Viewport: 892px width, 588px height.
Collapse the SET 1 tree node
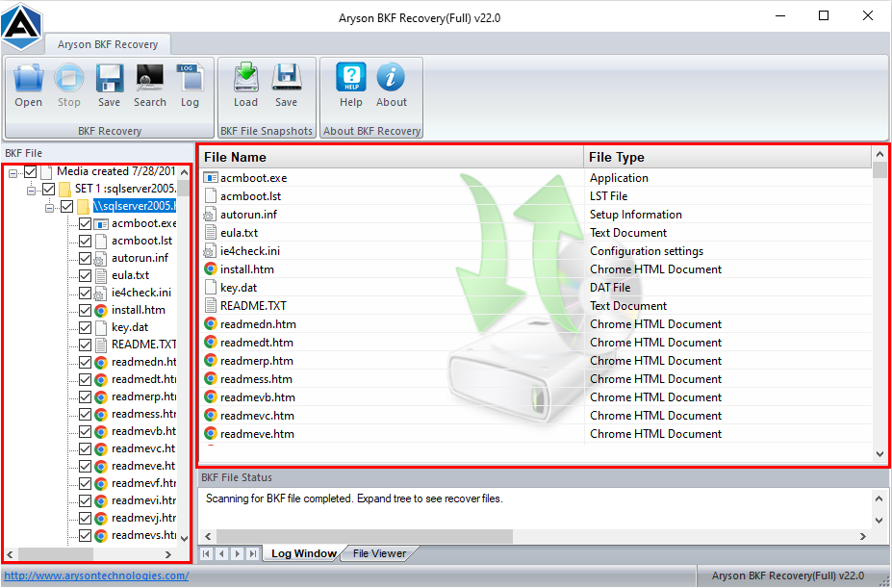(32, 190)
